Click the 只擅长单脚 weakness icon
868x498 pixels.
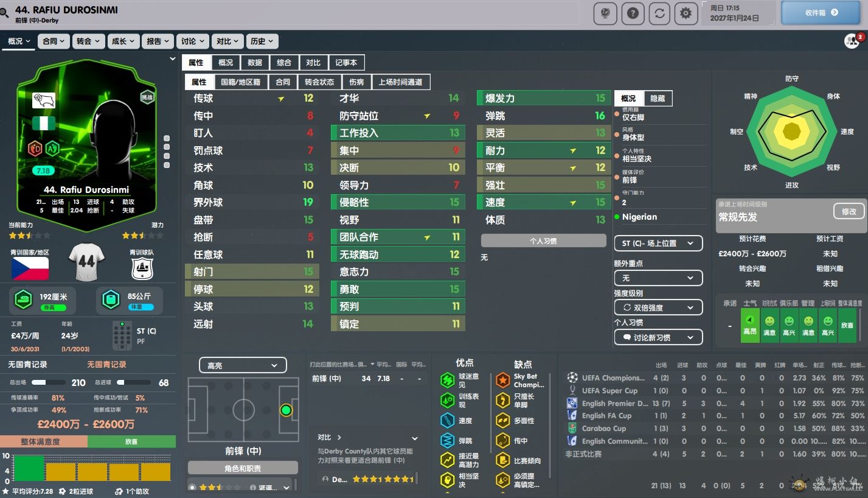click(x=502, y=400)
